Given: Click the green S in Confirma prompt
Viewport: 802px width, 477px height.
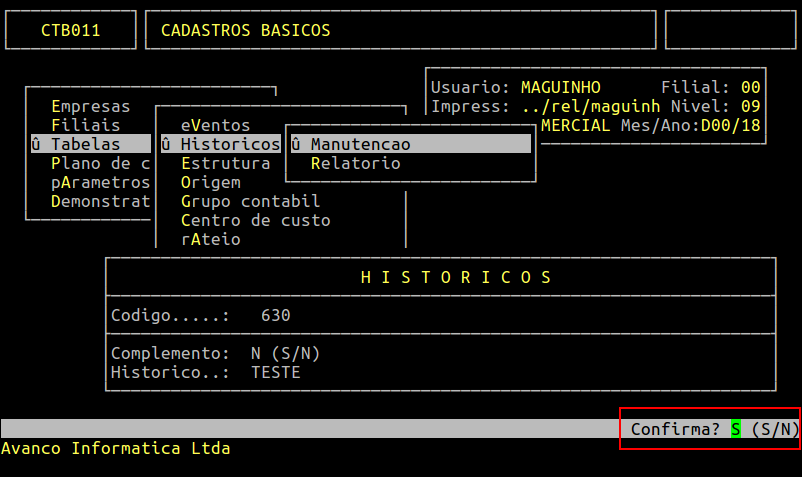Looking at the screenshot, I should [x=736, y=429].
